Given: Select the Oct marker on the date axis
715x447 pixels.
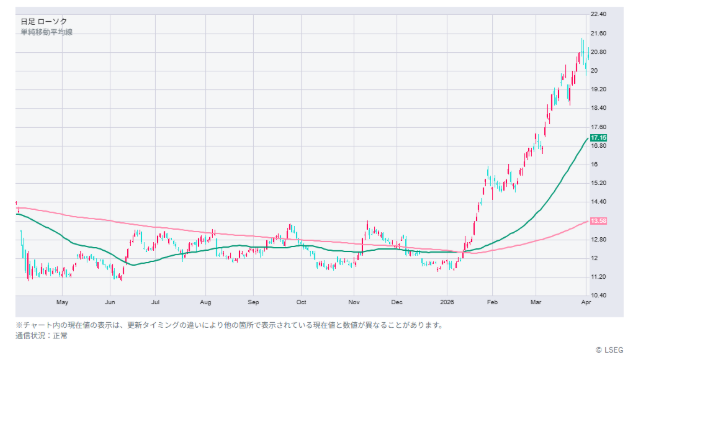Looking at the screenshot, I should tap(301, 301).
